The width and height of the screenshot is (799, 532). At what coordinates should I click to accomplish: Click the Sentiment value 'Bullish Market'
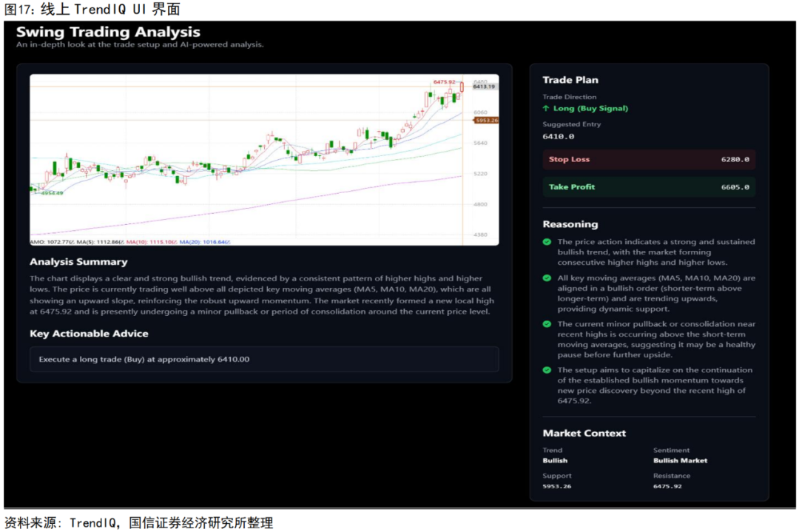(x=681, y=461)
